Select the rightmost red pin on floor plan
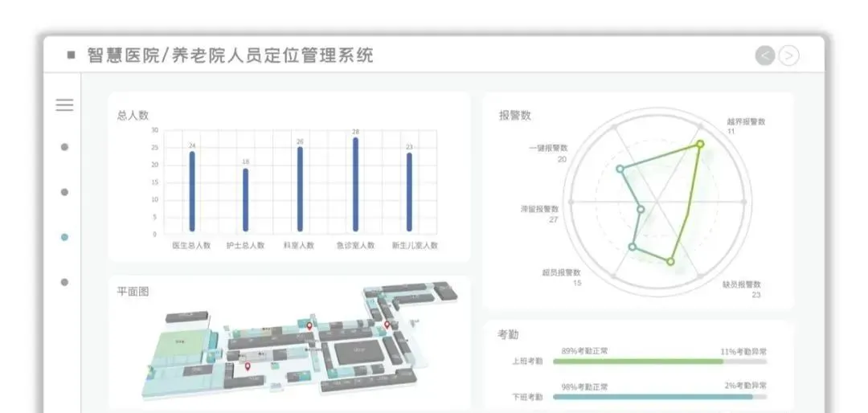Screen dimensions: 868x413 pos(387,325)
